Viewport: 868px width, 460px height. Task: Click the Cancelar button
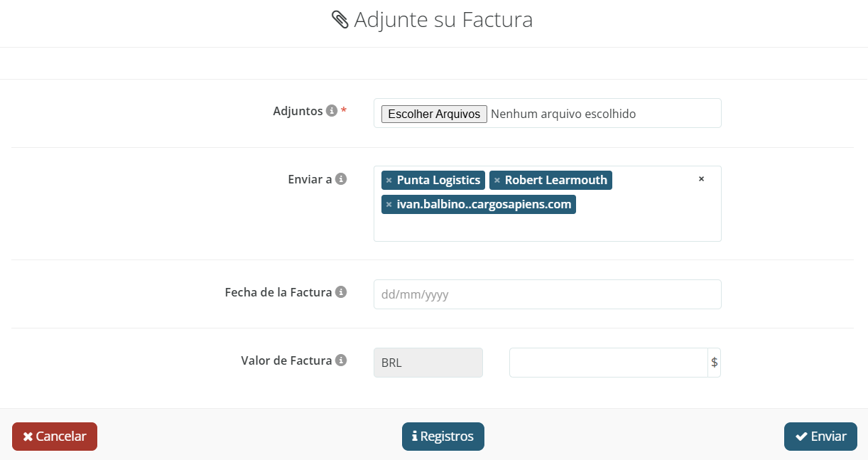(x=55, y=437)
